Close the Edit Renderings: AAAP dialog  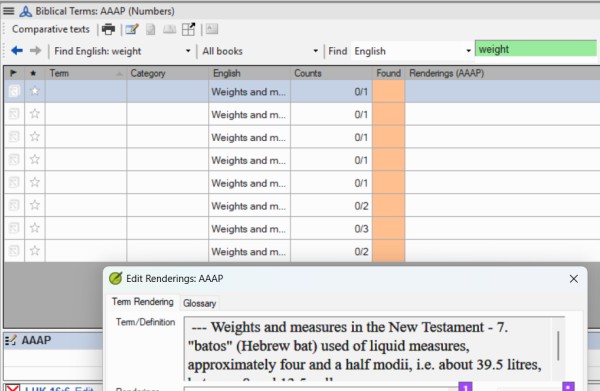tap(574, 279)
